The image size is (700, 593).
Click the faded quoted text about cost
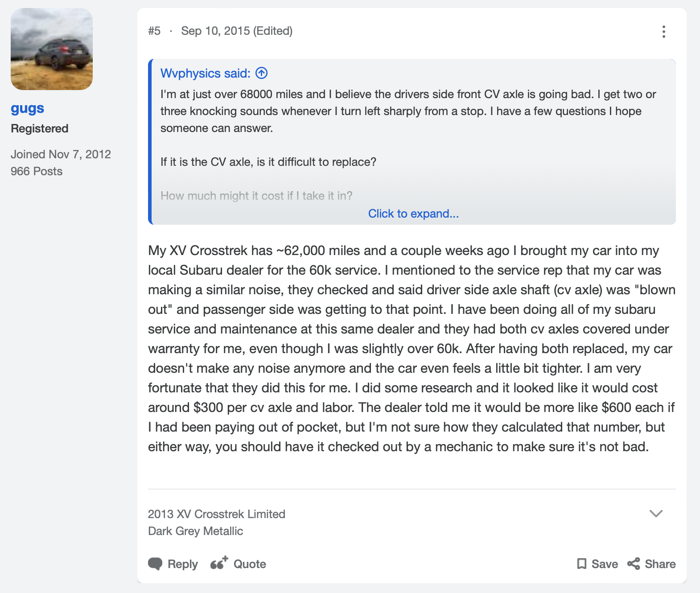pyautogui.click(x=256, y=196)
